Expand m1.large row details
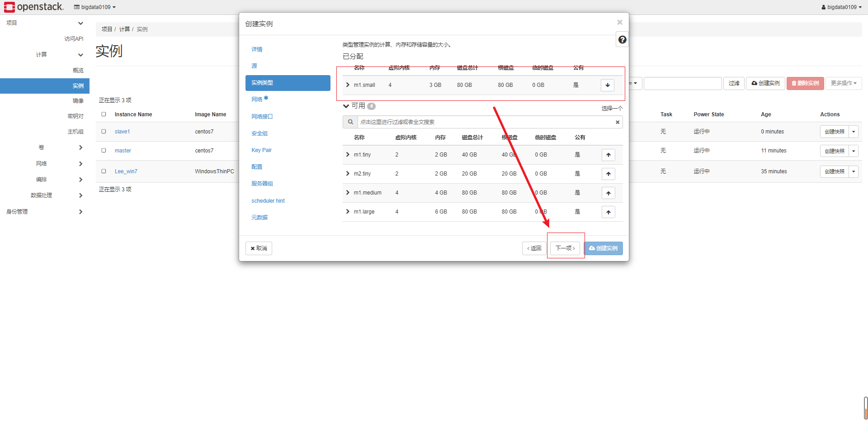The height and width of the screenshot is (428, 868). click(348, 211)
